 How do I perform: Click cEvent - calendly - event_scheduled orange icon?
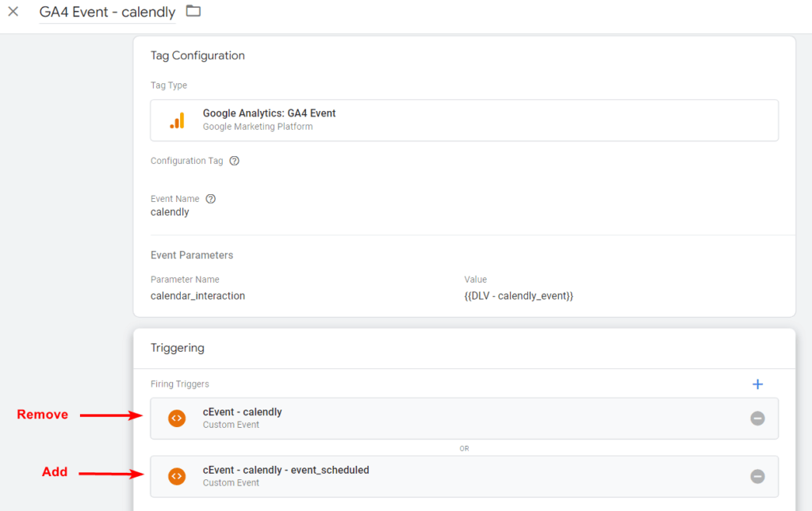(x=177, y=476)
